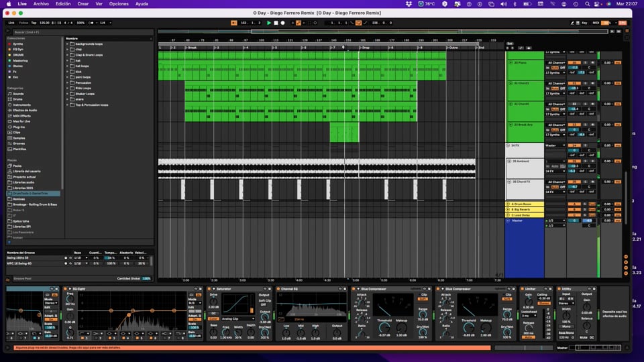Open the Ayuda menu

click(x=142, y=4)
